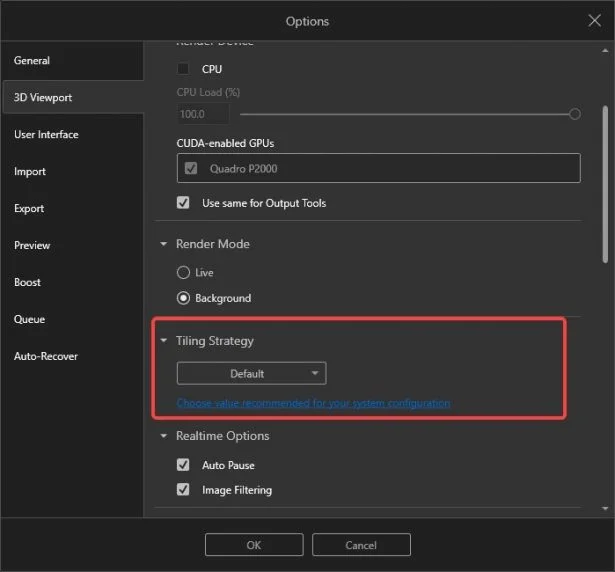Select the Boost tab
Viewport: 615px width, 572px height.
pyautogui.click(x=28, y=283)
